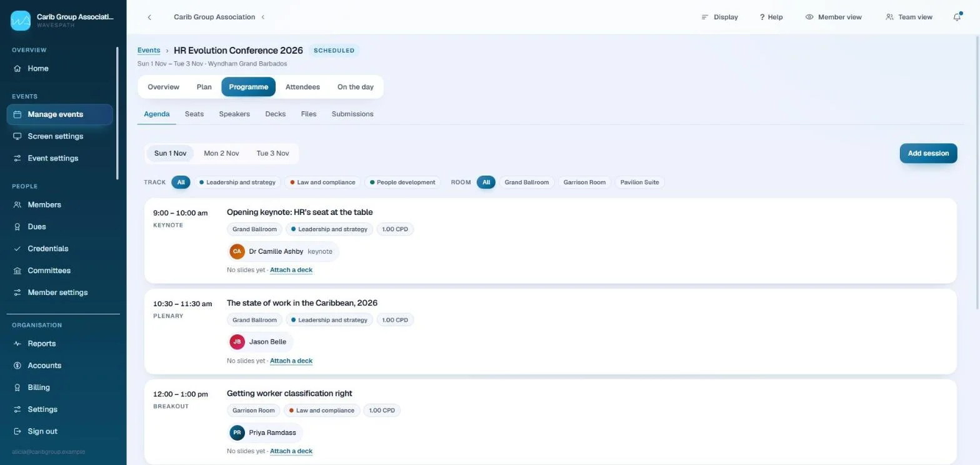The width and height of the screenshot is (980, 465).
Task: Open the Submissions sub-tab
Action: [352, 114]
